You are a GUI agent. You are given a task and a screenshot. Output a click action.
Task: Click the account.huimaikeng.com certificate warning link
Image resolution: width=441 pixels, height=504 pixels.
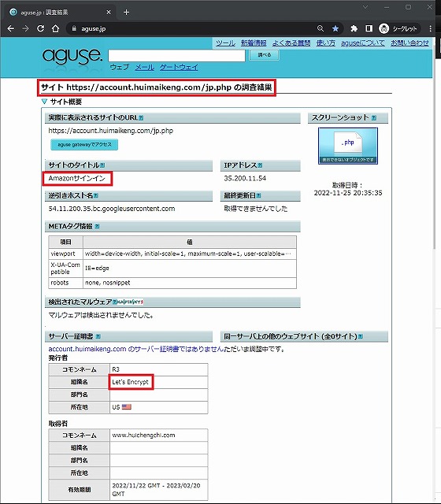pos(136,349)
